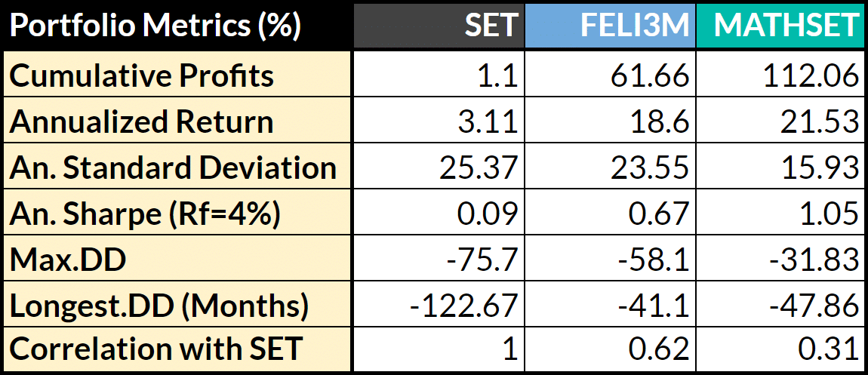
Task: Select the SET column header
Action: pos(491,26)
